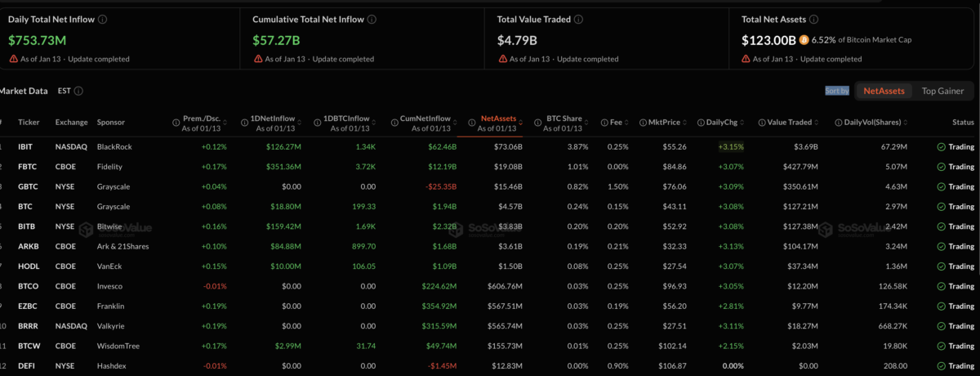Click the $106.87 market price for DEFI
The image size is (980, 376).
coord(671,366)
